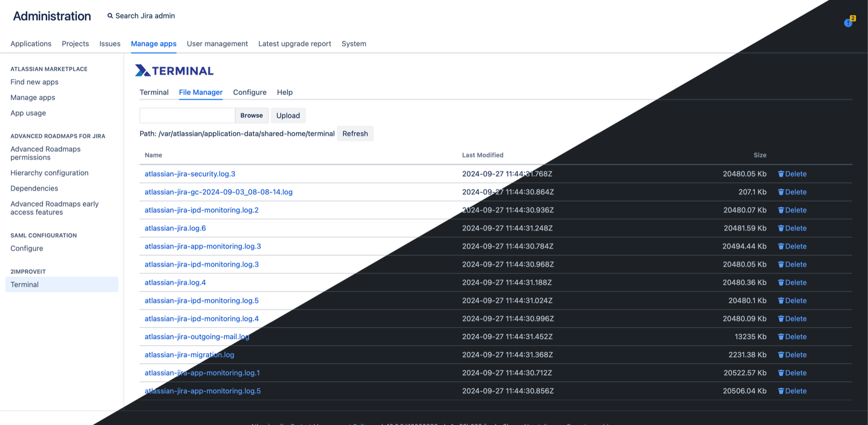This screenshot has width=868, height=425.
Task: Click the trash icon for atlassian-jira-app-monitoring.log.5
Action: click(x=781, y=391)
